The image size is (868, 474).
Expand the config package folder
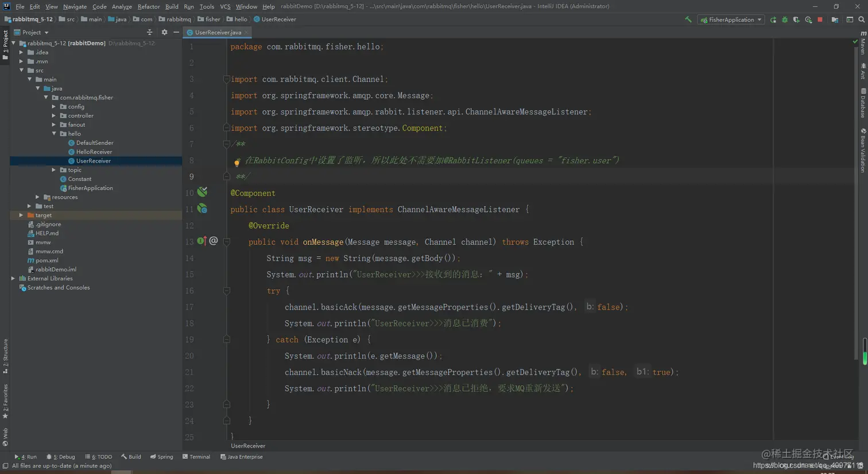(54, 107)
